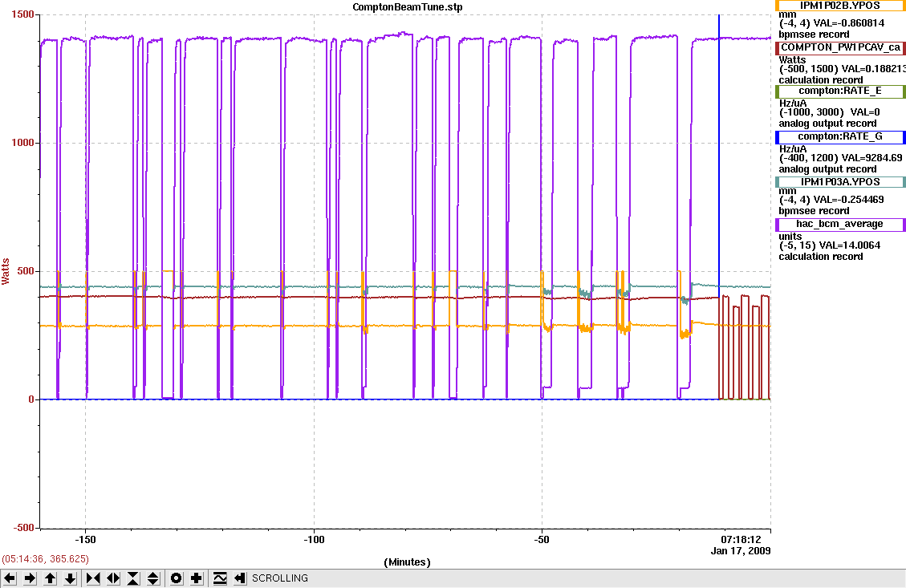Viewport: 906px width, 588px height.
Task: Click the "SCROLLING" status text
Action: [x=279, y=578]
